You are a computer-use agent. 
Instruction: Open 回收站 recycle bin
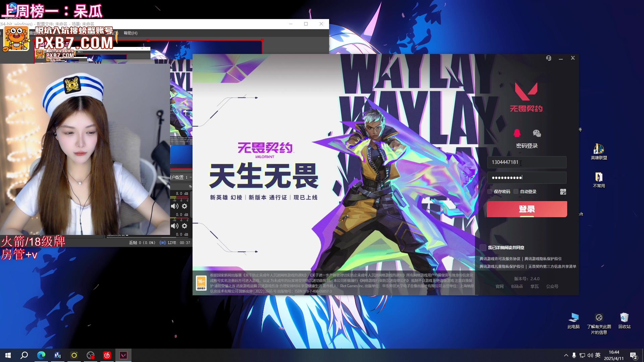click(624, 320)
